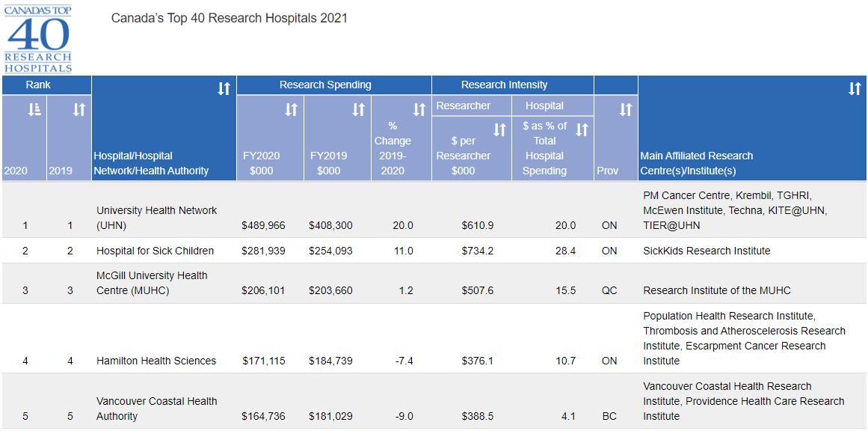Click the 11.0 percent change value
Viewport: 868px width, 431px height.
(x=404, y=251)
